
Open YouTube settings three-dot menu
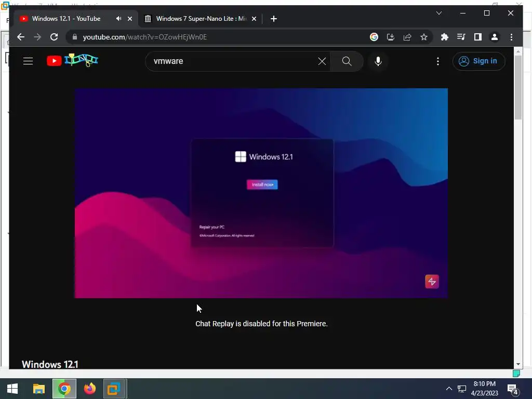[437, 61]
